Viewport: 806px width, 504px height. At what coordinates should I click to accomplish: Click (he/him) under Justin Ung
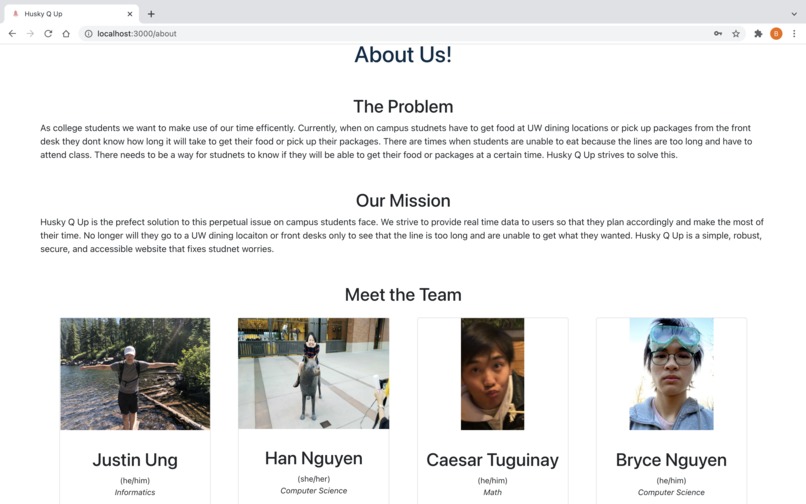pyautogui.click(x=135, y=480)
